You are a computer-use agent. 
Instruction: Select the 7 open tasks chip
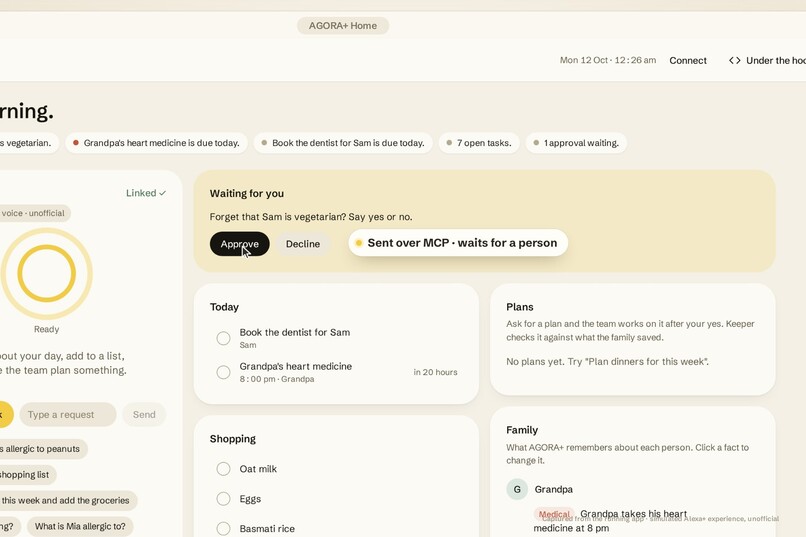point(479,143)
